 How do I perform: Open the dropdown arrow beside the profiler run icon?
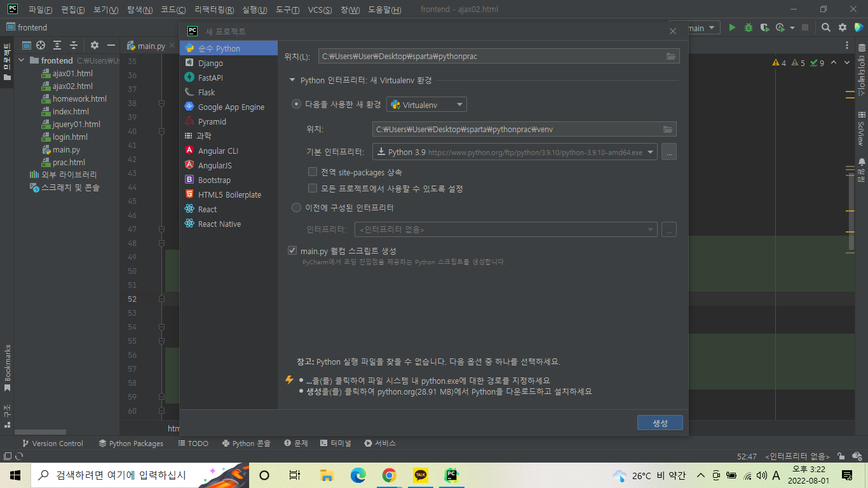(792, 28)
